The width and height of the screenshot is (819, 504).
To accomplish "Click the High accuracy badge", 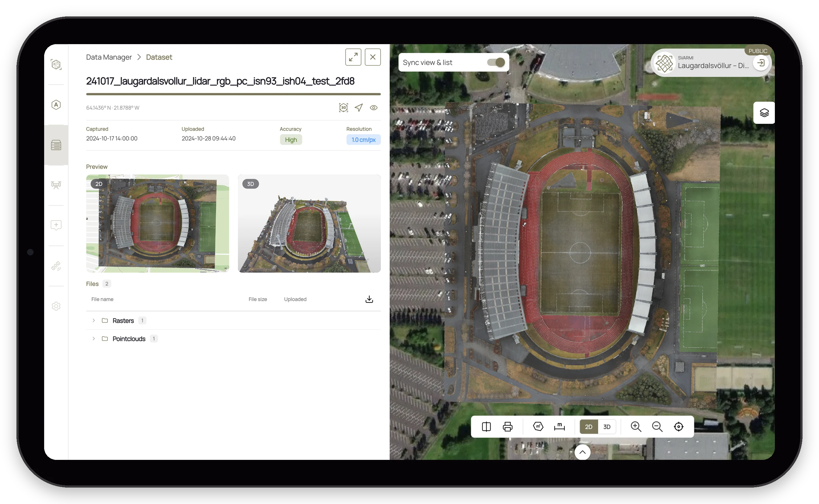I will 291,140.
